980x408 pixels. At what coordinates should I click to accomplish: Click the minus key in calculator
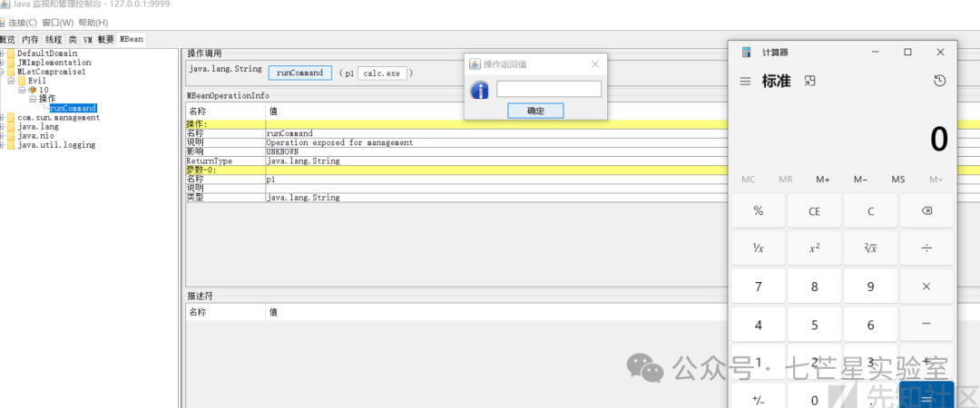point(926,325)
